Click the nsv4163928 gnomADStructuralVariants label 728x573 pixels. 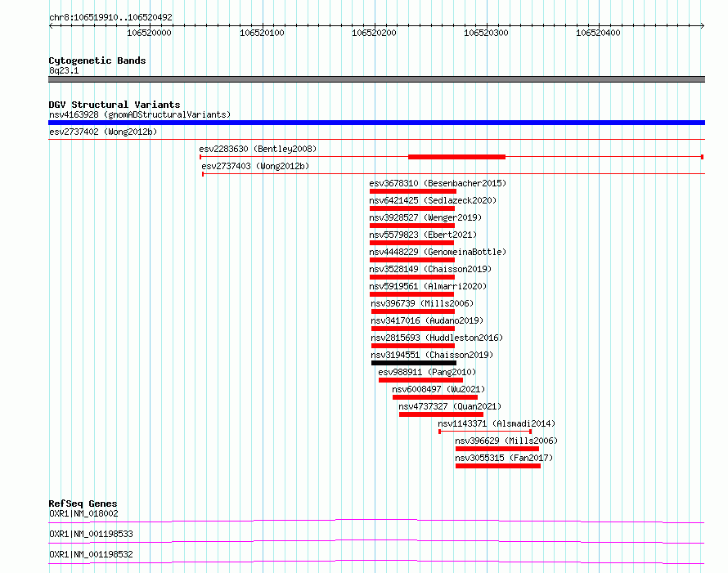point(140,114)
